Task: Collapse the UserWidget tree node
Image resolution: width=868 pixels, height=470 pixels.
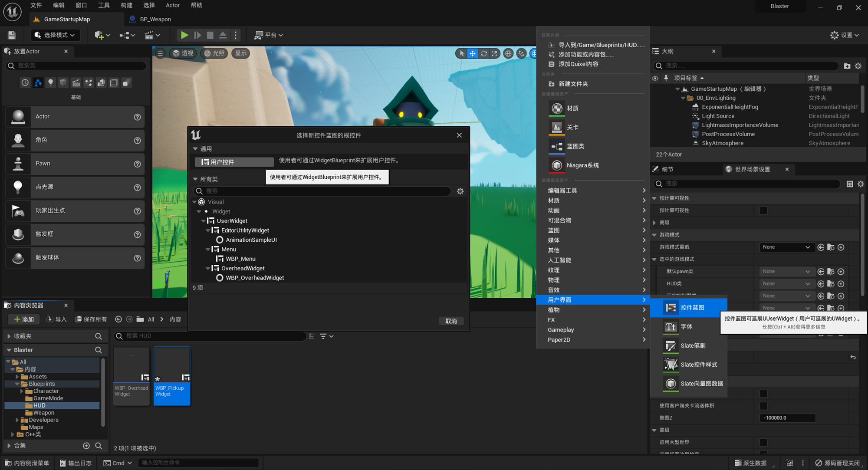Action: 204,221
